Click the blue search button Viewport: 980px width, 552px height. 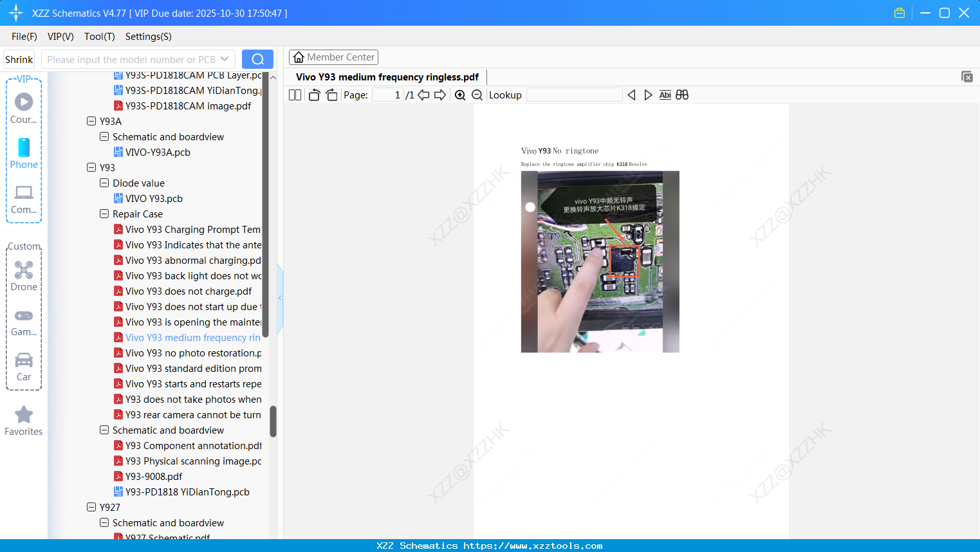coord(257,59)
